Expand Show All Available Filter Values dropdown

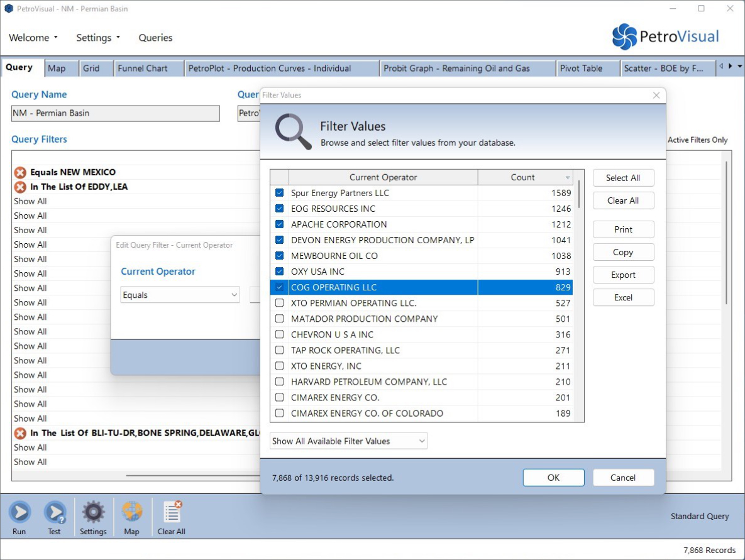(x=348, y=441)
